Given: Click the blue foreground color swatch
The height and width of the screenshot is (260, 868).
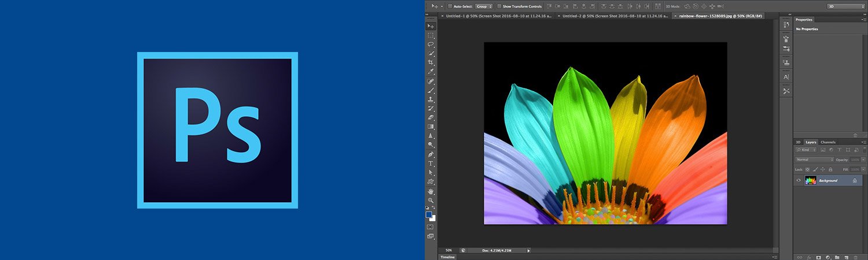Looking at the screenshot, I should [x=429, y=214].
